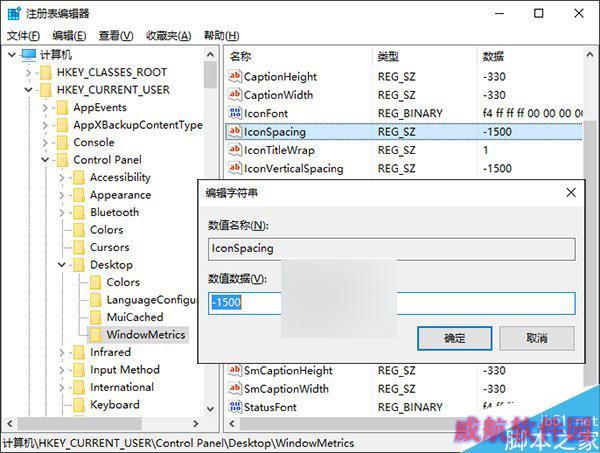This screenshot has height=453, width=600.
Task: Select the LanguageConfigu... key
Action: pos(151,300)
